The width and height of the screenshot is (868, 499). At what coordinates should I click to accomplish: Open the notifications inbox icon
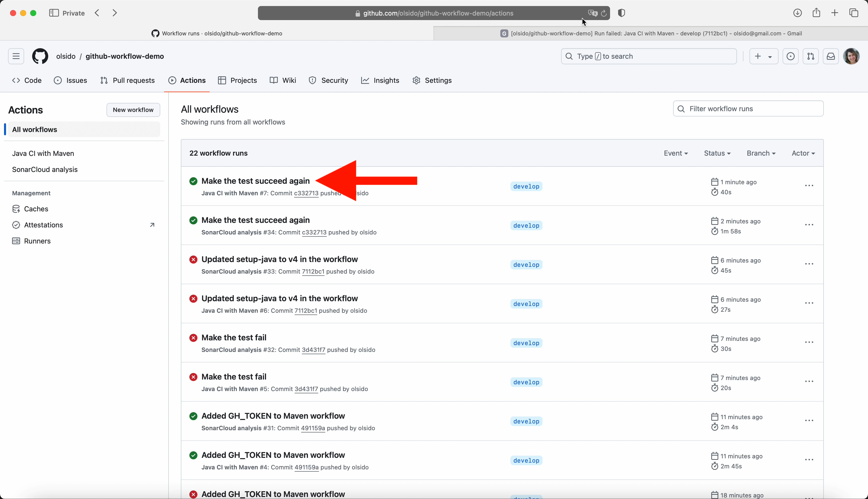click(x=831, y=56)
